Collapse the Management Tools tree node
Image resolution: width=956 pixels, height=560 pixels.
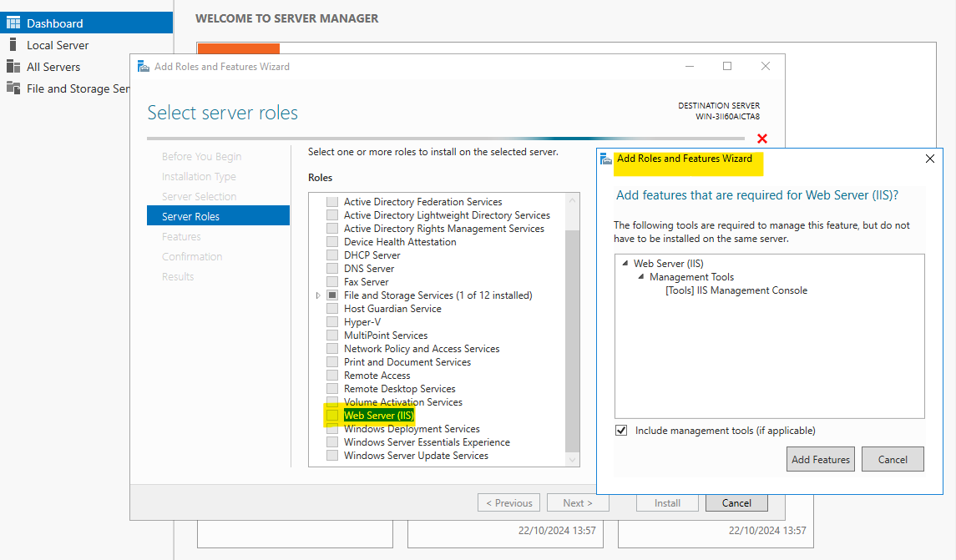(x=641, y=277)
